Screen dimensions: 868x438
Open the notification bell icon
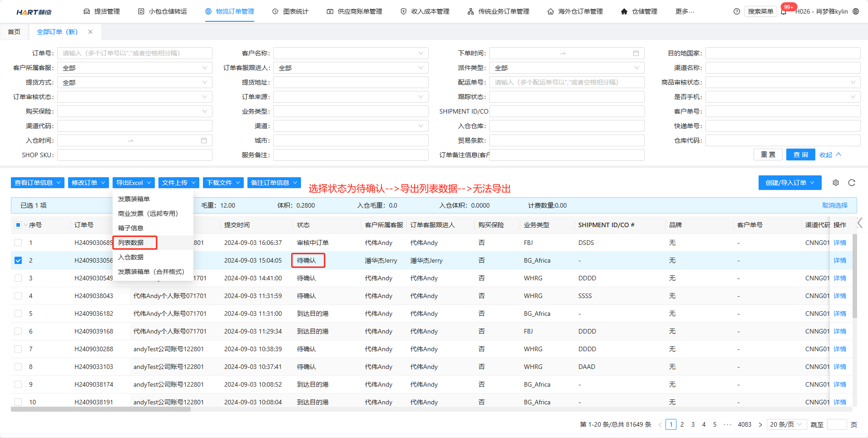[784, 12]
